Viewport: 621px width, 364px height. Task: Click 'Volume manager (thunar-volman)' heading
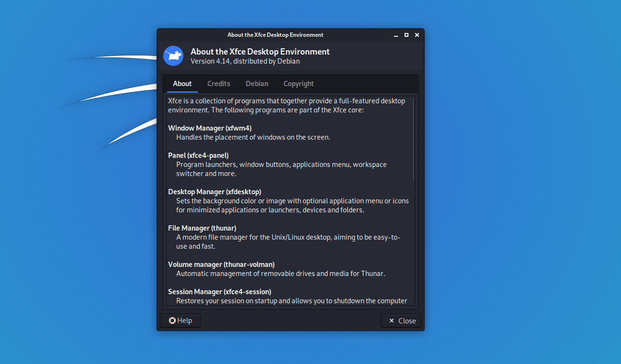click(x=221, y=265)
